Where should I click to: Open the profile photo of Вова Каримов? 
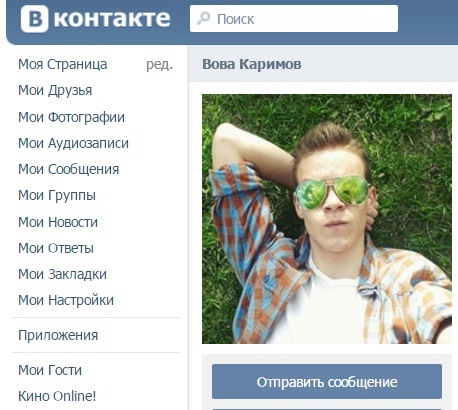[x=327, y=219]
